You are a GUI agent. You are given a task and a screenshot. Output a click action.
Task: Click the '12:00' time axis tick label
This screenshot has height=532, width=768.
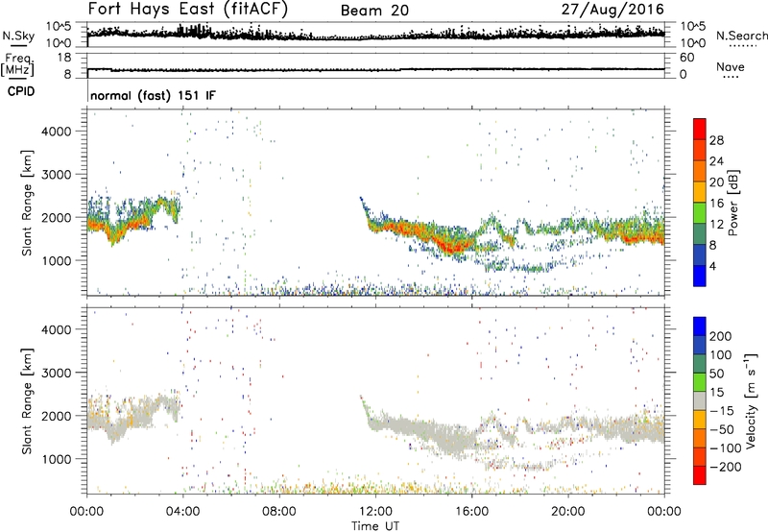pyautogui.click(x=375, y=512)
